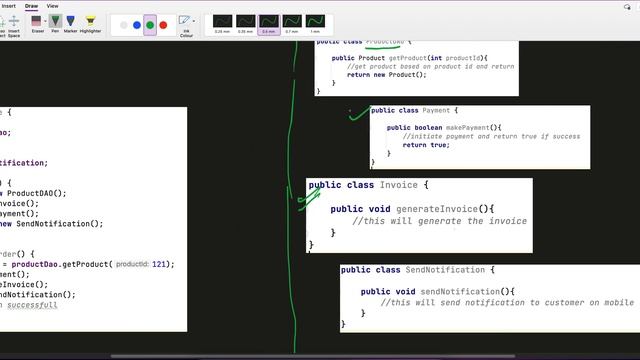
Task: Click the comment icon at top right
Action: [x=627, y=7]
